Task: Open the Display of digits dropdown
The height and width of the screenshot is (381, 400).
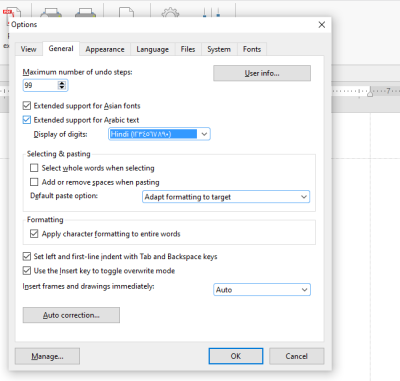Action: point(159,134)
